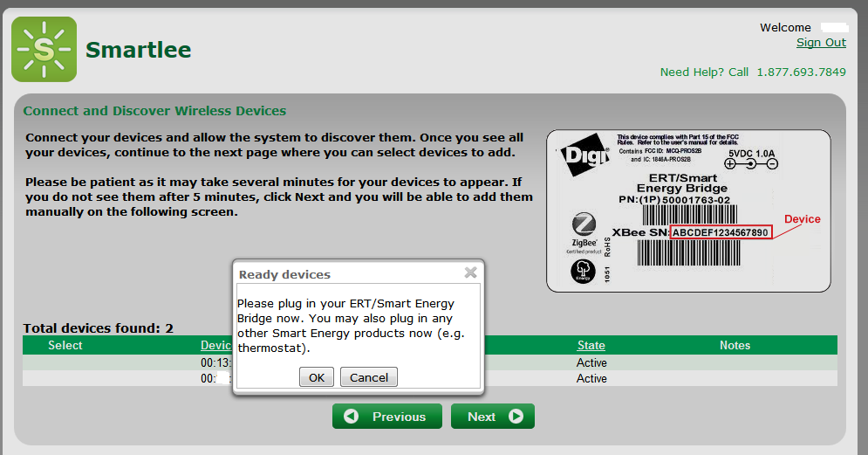This screenshot has height=455, width=868.
Task: Click the Notes column header
Action: 735,345
